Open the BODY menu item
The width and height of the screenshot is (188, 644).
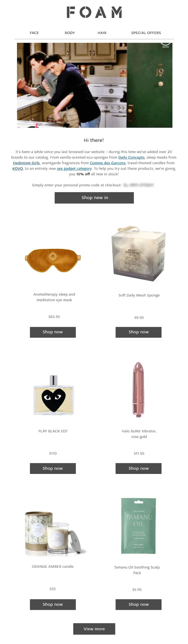[x=70, y=33]
